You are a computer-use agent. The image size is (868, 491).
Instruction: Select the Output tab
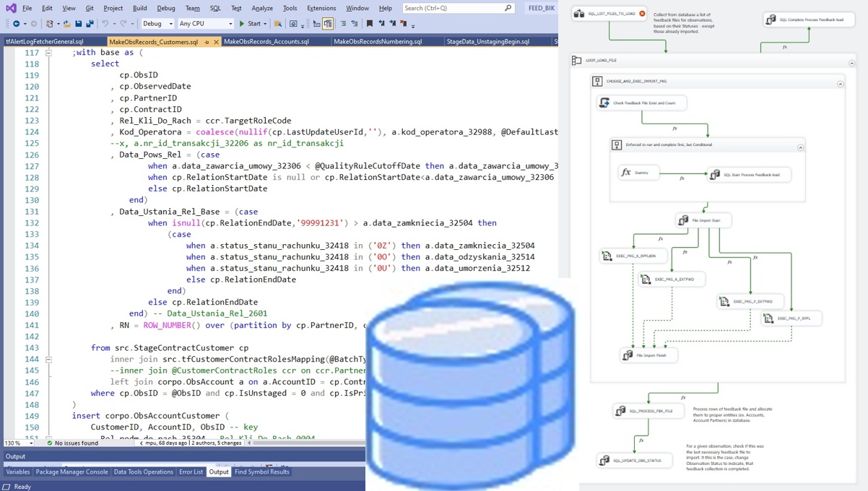point(219,472)
